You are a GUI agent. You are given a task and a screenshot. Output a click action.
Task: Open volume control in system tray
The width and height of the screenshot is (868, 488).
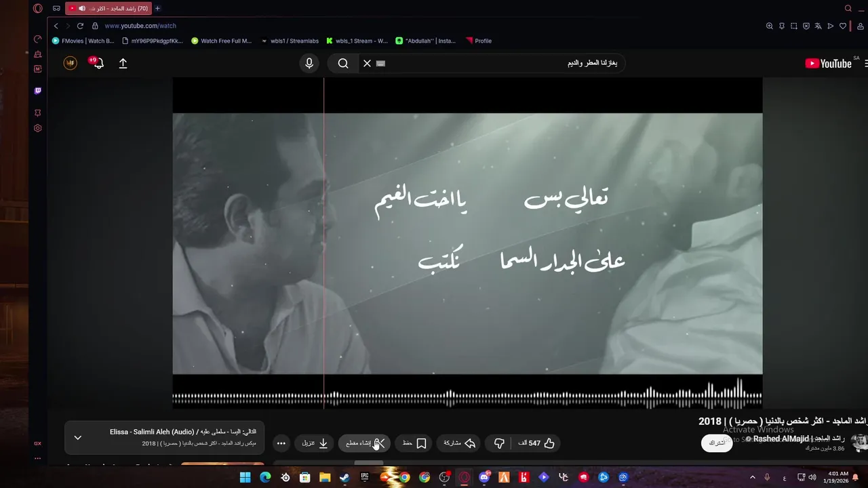pos(812,477)
